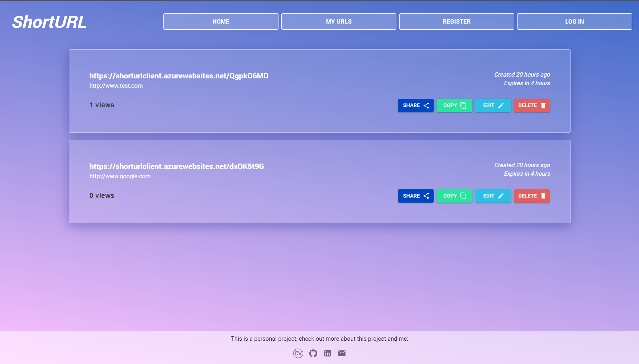
Task: Share the dxOK5t9G short URL
Action: 416,196
